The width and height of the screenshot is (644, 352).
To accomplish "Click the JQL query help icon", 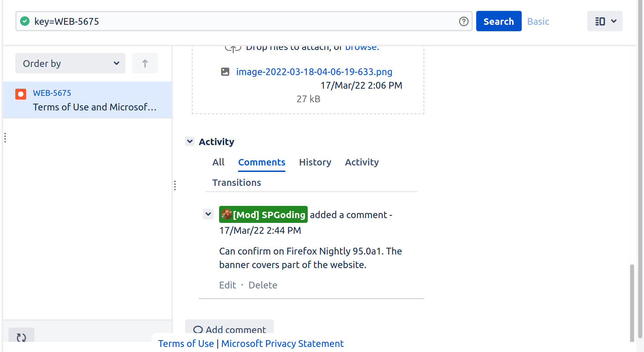I will tap(464, 21).
